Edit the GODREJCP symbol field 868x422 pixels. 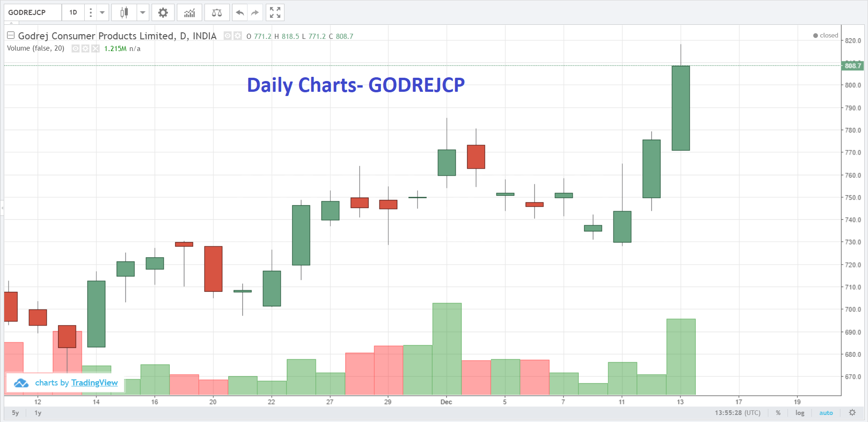[33, 13]
